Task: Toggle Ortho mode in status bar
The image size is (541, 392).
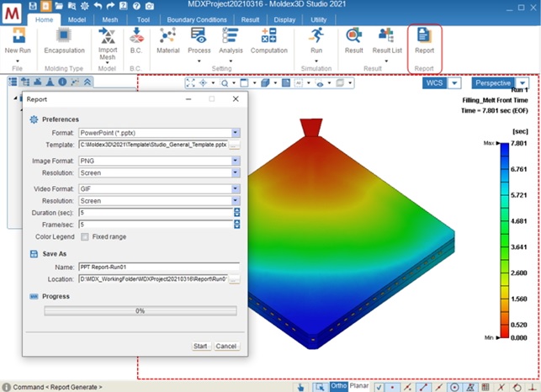Action: pyautogui.click(x=338, y=386)
